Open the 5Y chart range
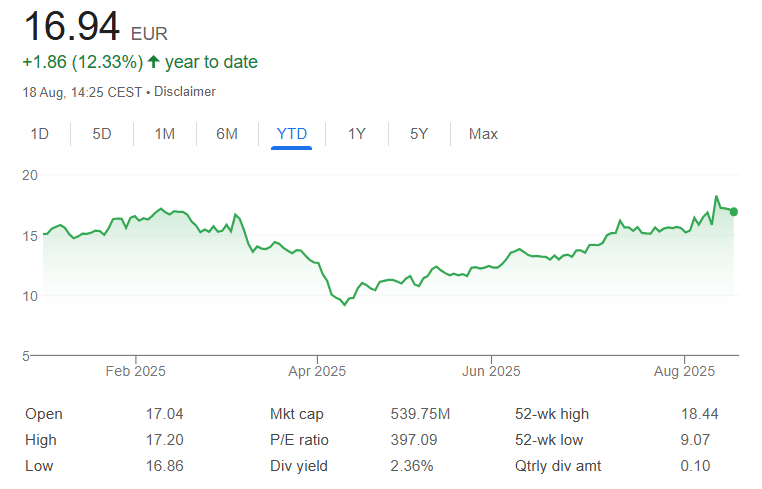This screenshot has width=762, height=489. coord(419,134)
